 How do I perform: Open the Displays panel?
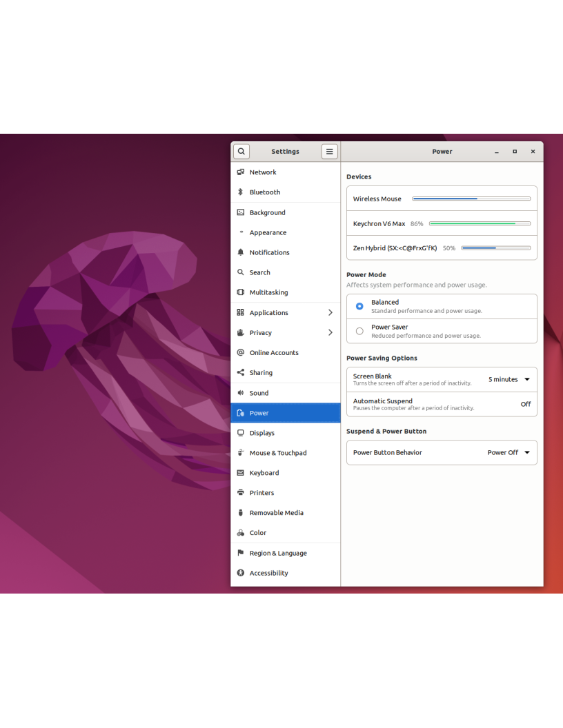(285, 433)
